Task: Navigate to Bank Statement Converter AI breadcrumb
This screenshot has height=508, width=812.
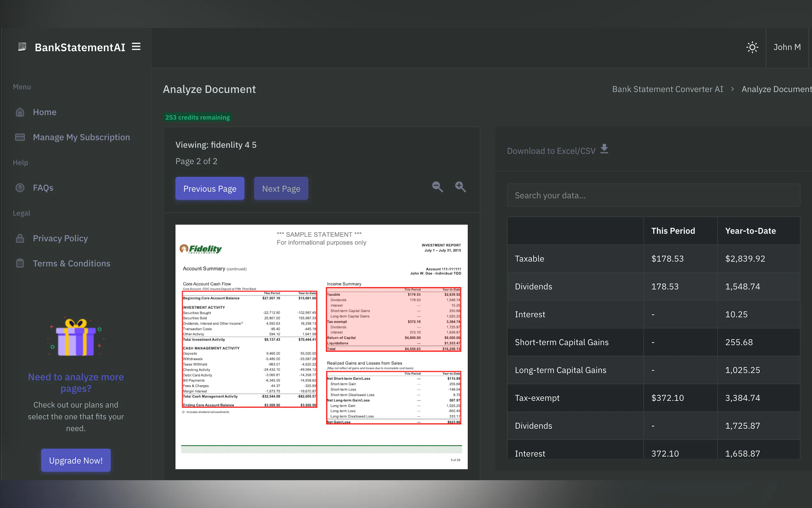Action: 667,89
